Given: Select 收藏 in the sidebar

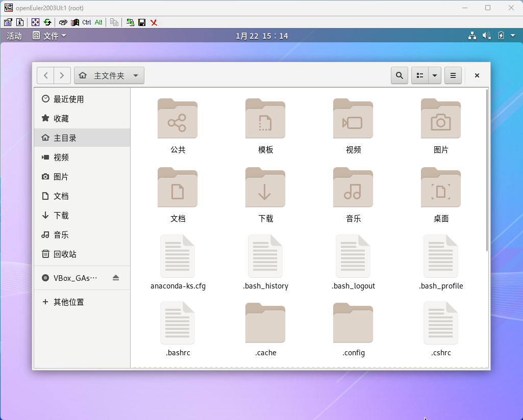Looking at the screenshot, I should [x=82, y=118].
